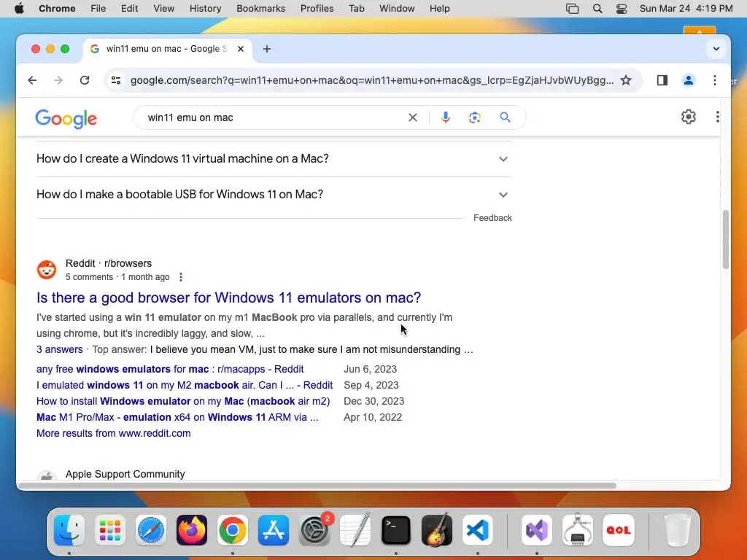Click the 'Apple Support Community' result source
Viewport: 747px width, 560px height.
(x=125, y=474)
